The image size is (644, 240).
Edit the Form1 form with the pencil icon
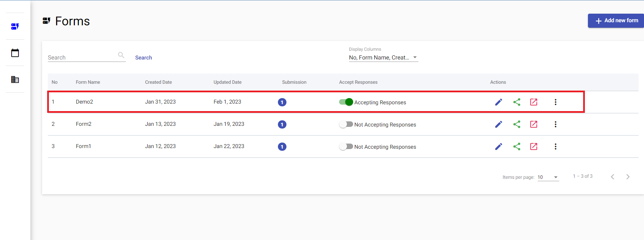click(499, 146)
